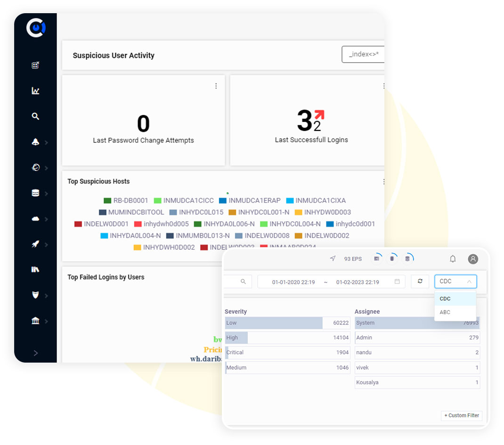Click the notification bell in top bar
Screen dimensions: 504x445
click(x=453, y=259)
